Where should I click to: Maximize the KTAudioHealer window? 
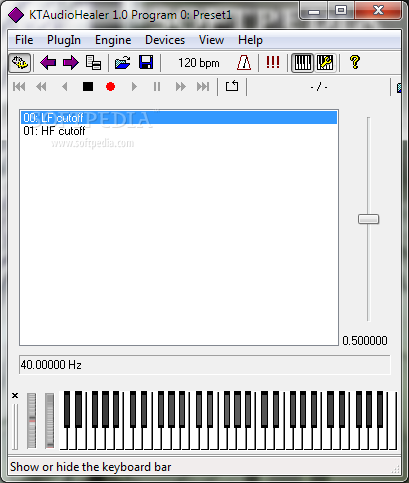341,11
